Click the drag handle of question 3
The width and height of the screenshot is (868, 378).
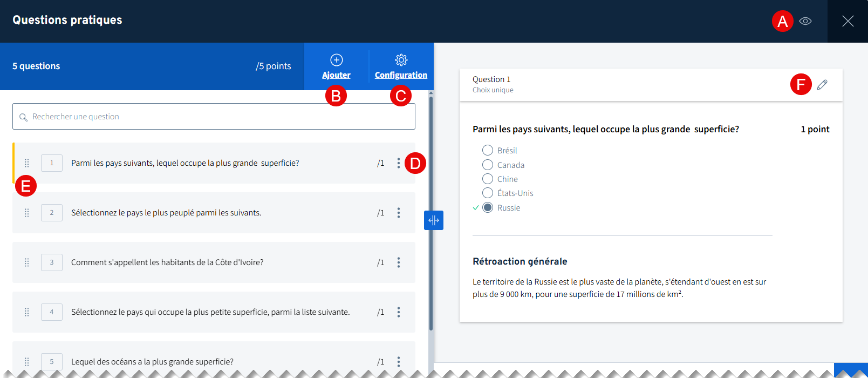(27, 262)
